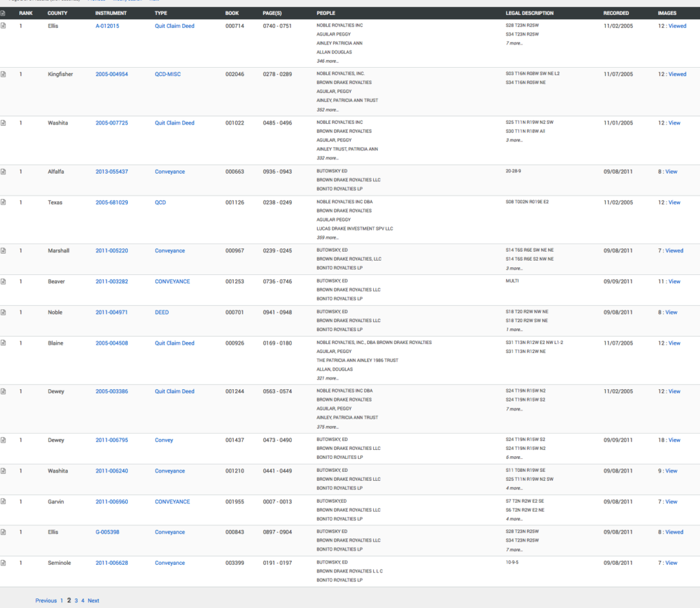Click legal description 20-28-9 for Alfalfa
The image size is (700, 608).
pyautogui.click(x=513, y=171)
